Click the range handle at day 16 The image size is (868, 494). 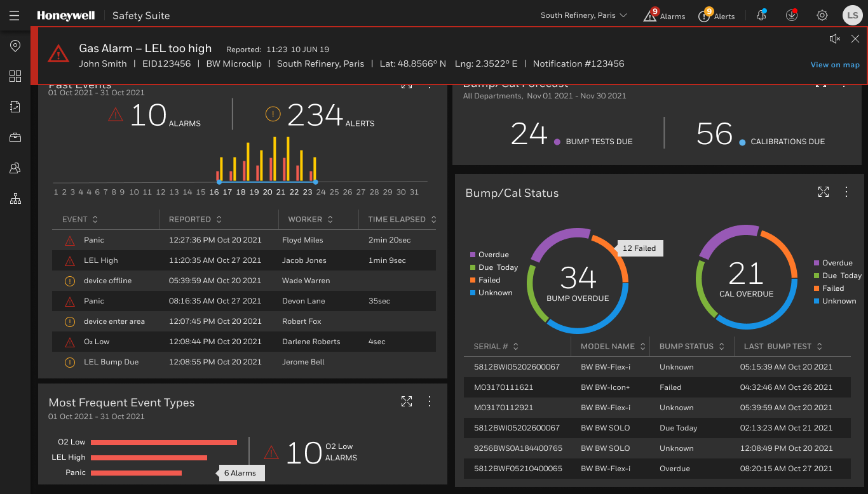(x=219, y=182)
